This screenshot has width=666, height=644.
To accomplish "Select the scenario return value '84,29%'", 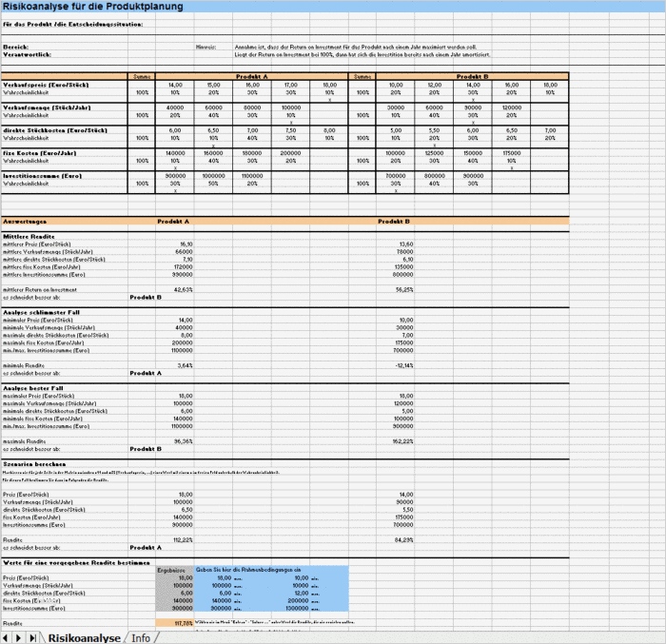I will [404, 540].
